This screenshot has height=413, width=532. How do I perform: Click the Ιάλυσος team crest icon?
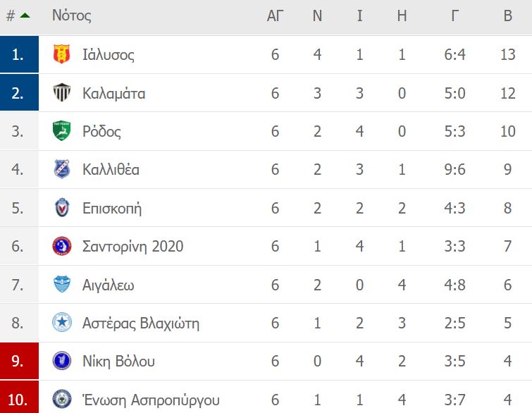(62, 54)
